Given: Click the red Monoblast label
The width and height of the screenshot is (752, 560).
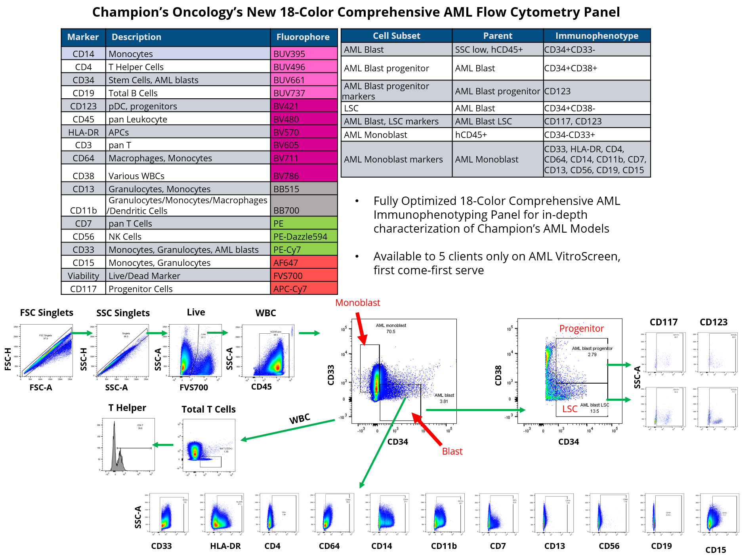Looking at the screenshot, I should coord(357,302).
